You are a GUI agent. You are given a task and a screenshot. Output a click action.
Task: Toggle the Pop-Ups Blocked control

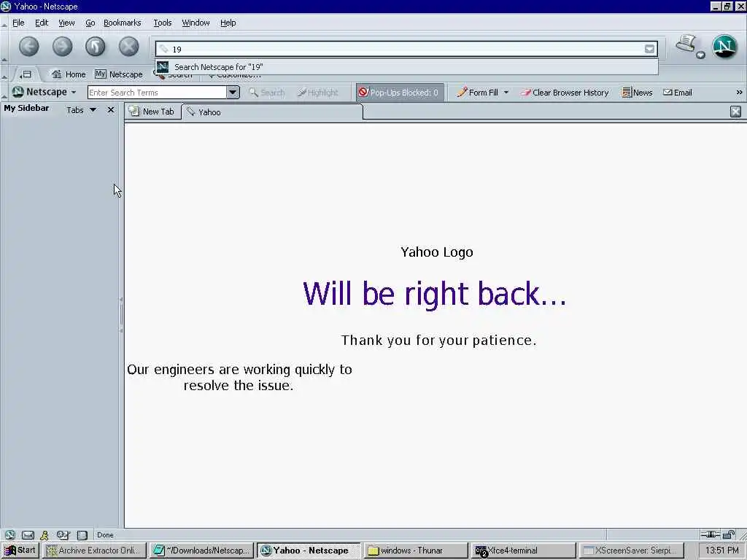[399, 93]
